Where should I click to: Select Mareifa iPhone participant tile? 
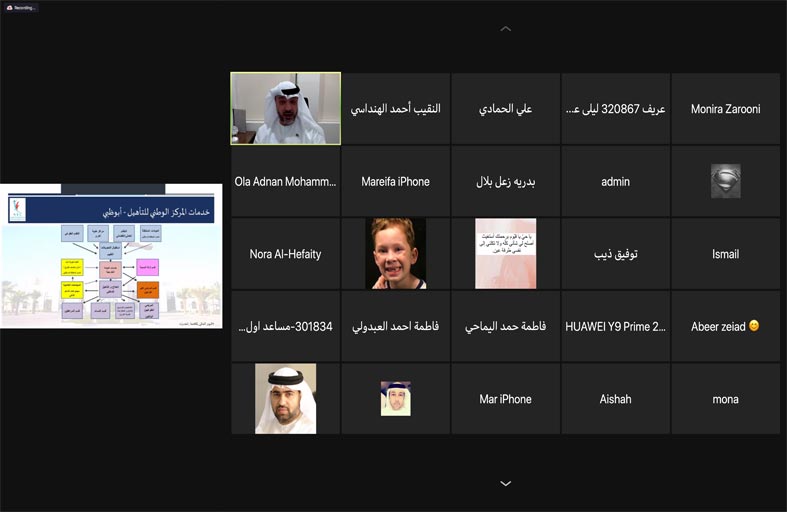(x=395, y=181)
